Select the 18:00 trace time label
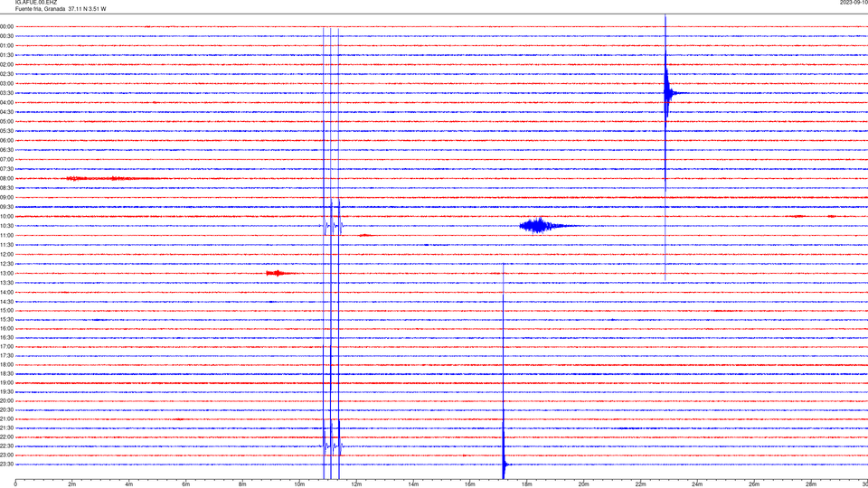Image resolution: width=868 pixels, height=488 pixels. (x=6, y=364)
